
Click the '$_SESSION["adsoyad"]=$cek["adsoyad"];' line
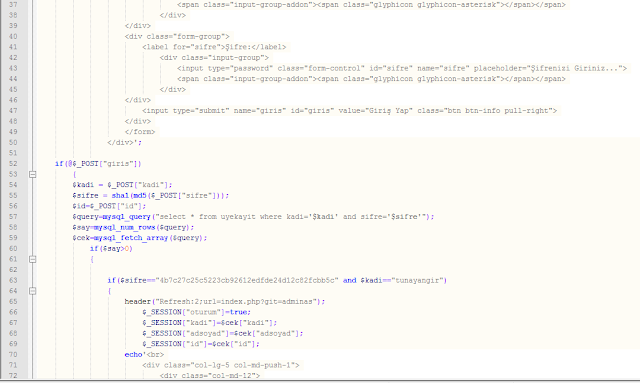[x=223, y=334]
